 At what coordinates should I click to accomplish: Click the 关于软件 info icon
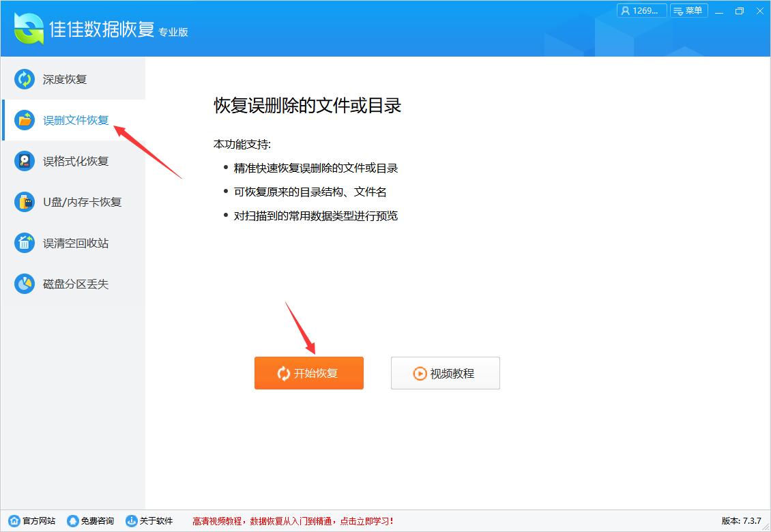[x=130, y=520]
